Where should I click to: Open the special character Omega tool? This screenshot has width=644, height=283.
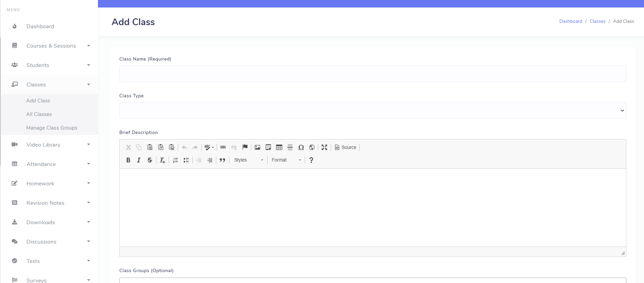click(301, 147)
